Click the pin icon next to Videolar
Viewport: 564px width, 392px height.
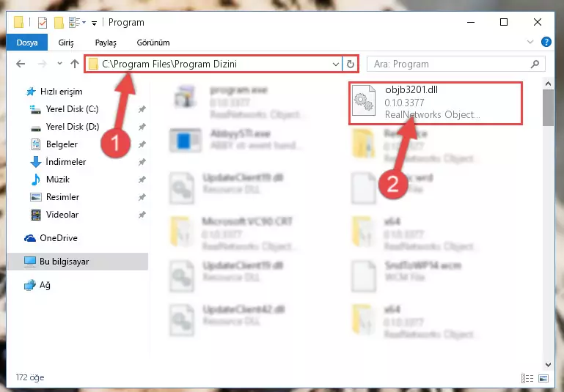[x=142, y=215]
